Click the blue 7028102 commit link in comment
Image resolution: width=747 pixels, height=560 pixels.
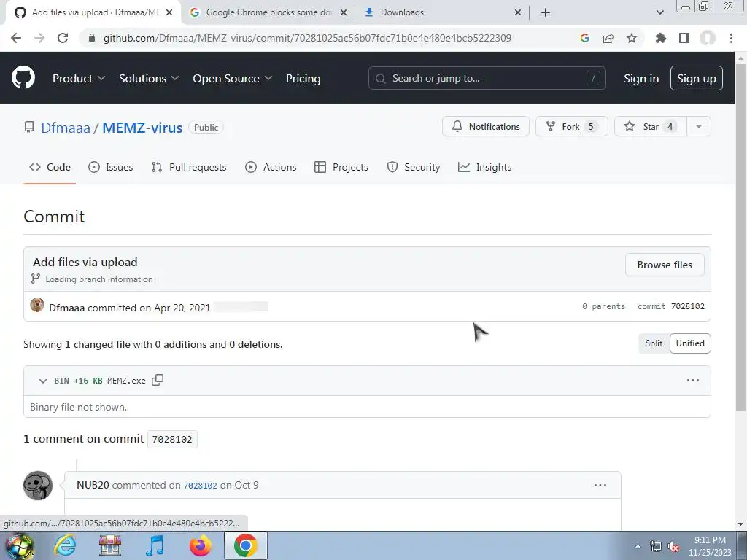[x=200, y=486]
